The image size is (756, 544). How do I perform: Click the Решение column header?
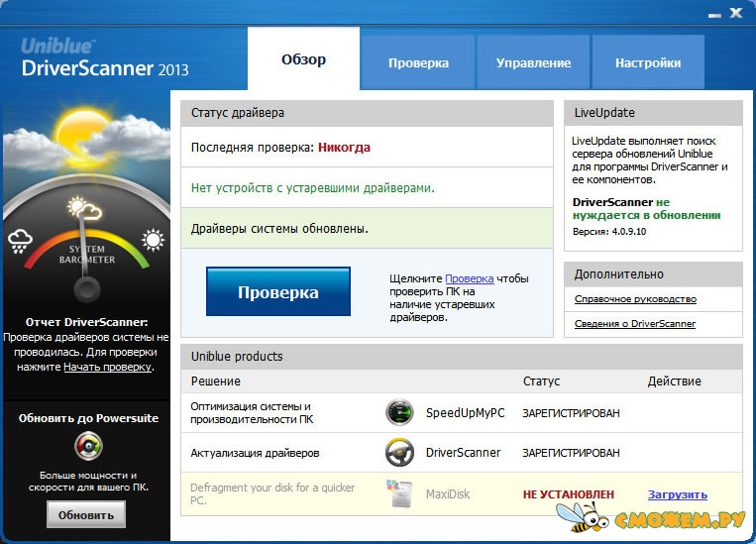tap(216, 381)
